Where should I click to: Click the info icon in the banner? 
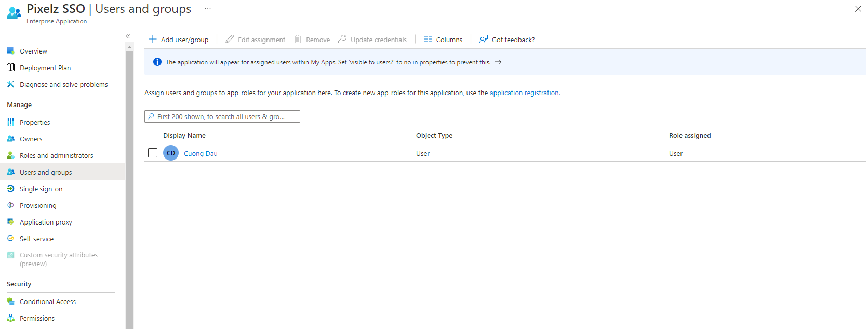tap(157, 62)
